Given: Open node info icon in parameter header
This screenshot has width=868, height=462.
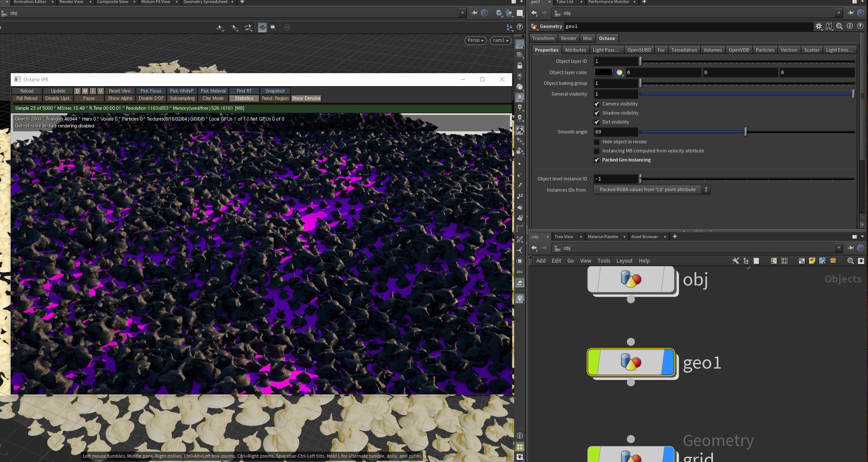Looking at the screenshot, I should pyautogui.click(x=849, y=26).
